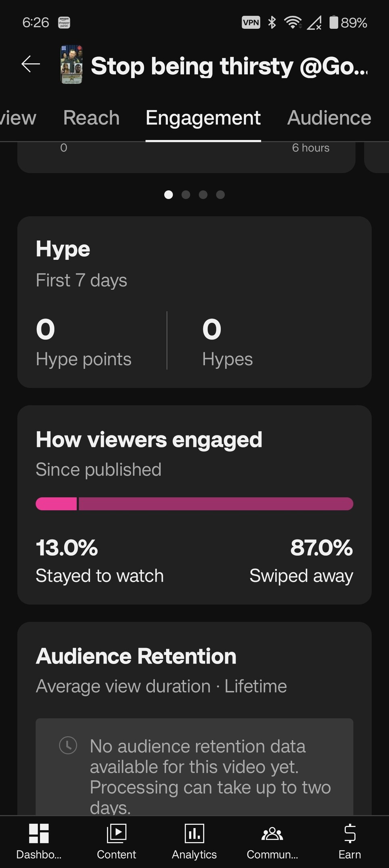Tap the back arrow icon
389x868 pixels.
click(x=31, y=64)
